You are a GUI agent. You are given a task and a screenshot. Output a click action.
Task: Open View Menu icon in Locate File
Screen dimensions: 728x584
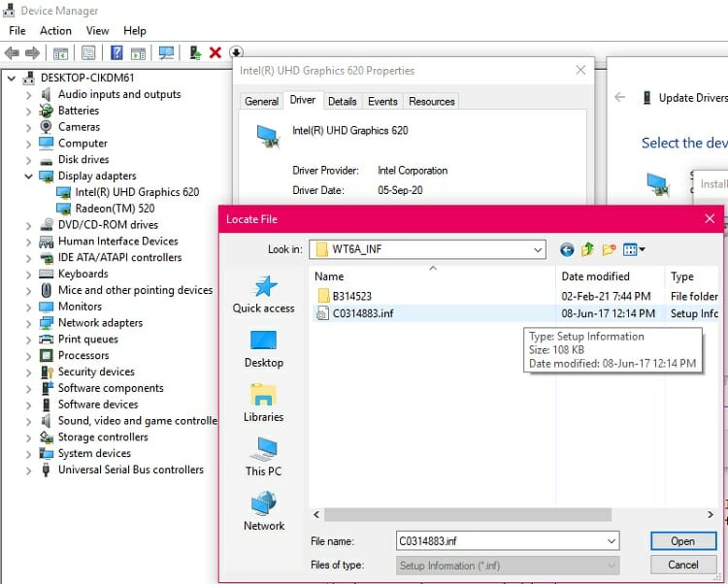click(x=634, y=249)
